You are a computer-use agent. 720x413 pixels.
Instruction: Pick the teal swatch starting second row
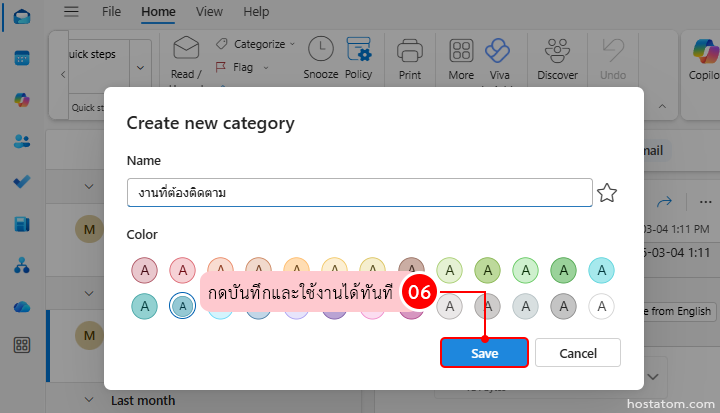(x=145, y=306)
